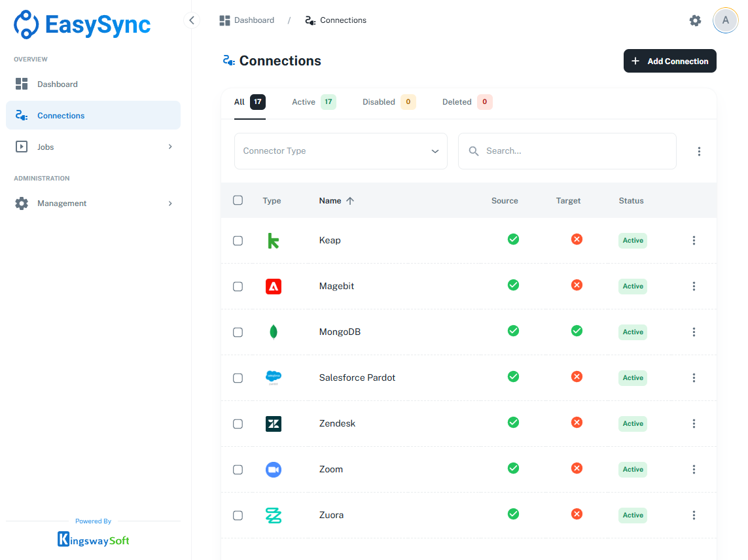Tick the checkbox for Zendesk row
Screen dimensions: 748x560
click(238, 423)
